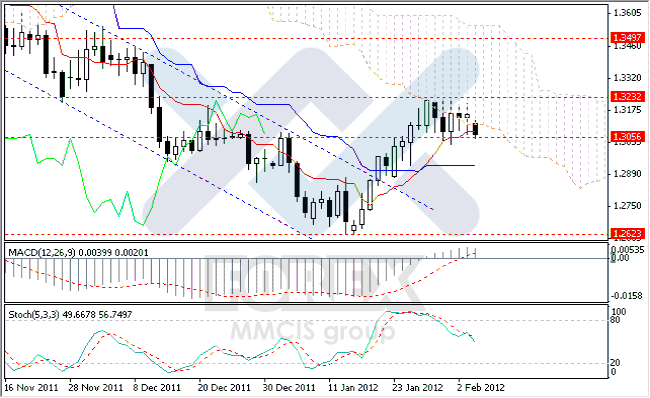Image resolution: width=650 pixels, height=398 pixels.
Task: Click the 16 Nov 2011 date label
Action: point(32,388)
